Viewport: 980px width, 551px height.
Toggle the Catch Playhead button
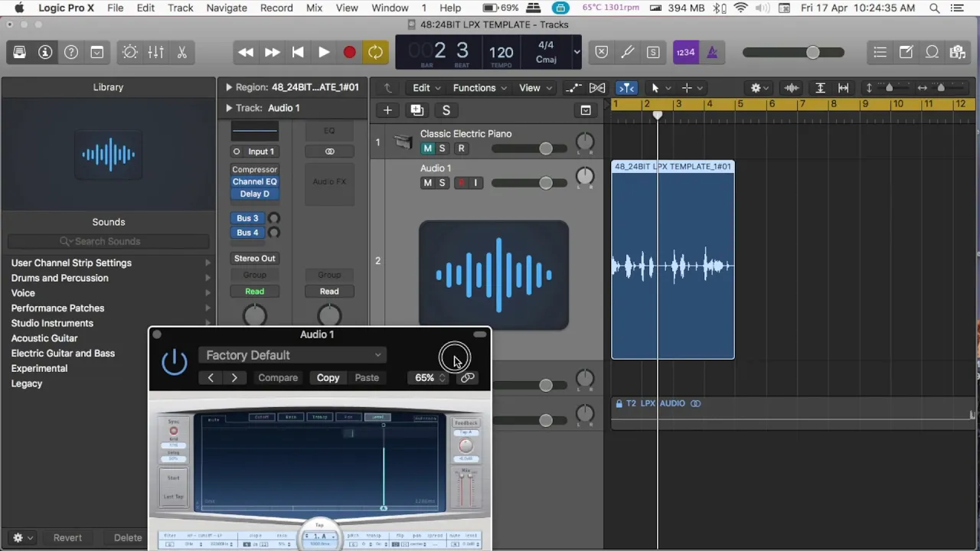click(626, 88)
